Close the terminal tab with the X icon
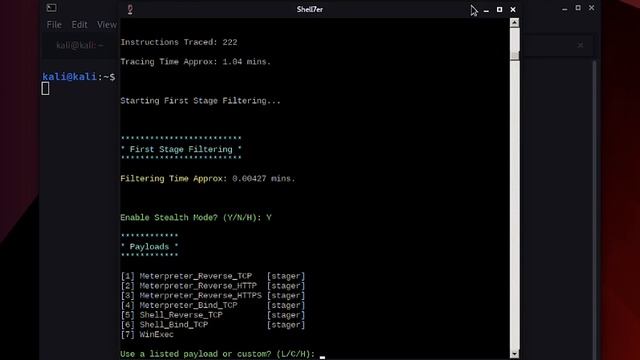The width and height of the screenshot is (640, 360). [x=580, y=45]
